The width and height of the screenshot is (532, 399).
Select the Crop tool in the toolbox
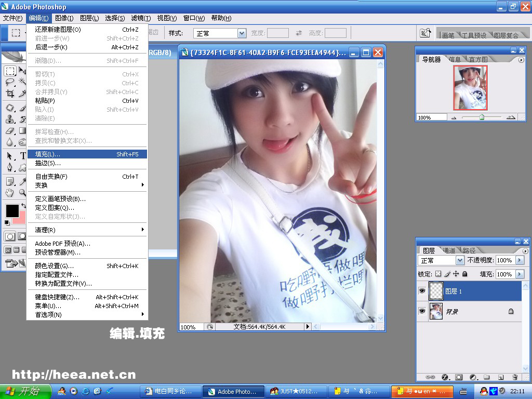pos(10,94)
